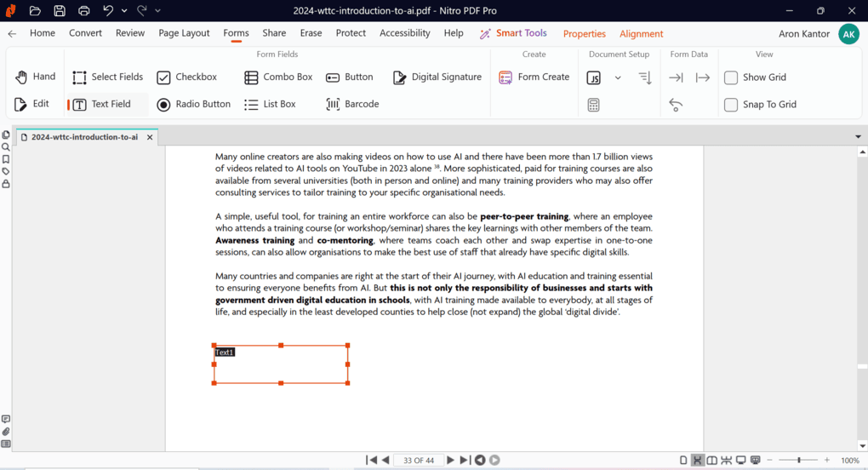Enable the Snap To Grid checkbox
Viewport: 868px width, 470px height.
(x=731, y=105)
